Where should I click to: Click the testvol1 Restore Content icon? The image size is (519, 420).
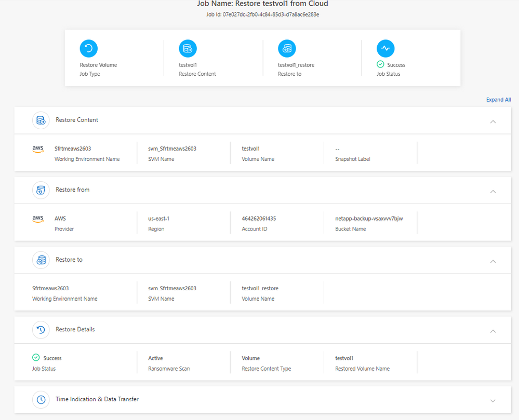[x=188, y=48]
